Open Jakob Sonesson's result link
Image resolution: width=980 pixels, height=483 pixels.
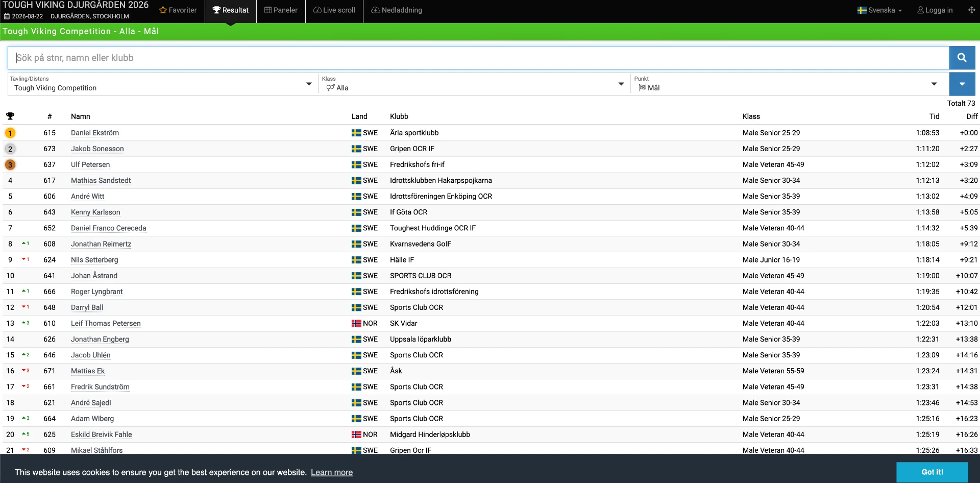coord(97,149)
